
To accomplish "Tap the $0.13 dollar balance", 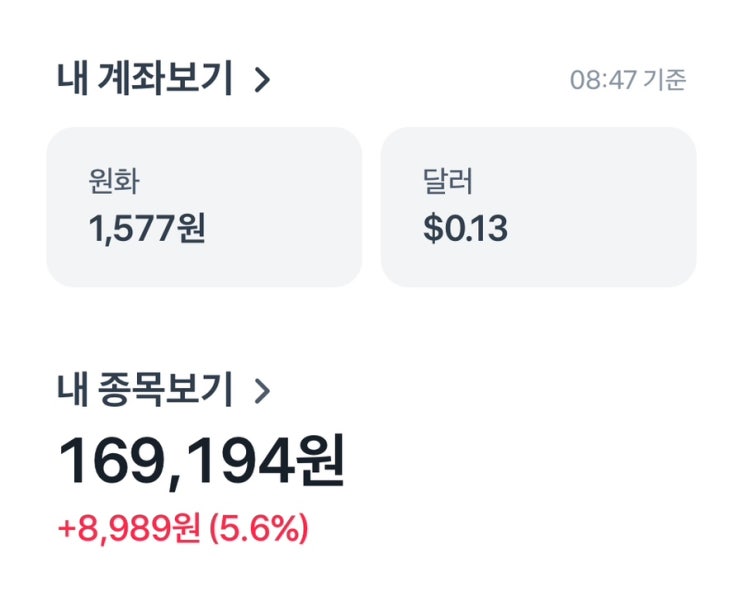I will pyautogui.click(x=465, y=230).
